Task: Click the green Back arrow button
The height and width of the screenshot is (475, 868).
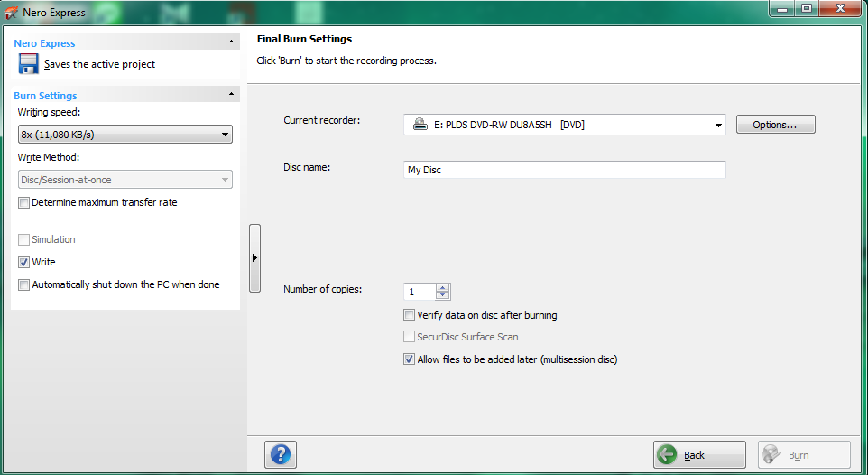Action: [699, 454]
